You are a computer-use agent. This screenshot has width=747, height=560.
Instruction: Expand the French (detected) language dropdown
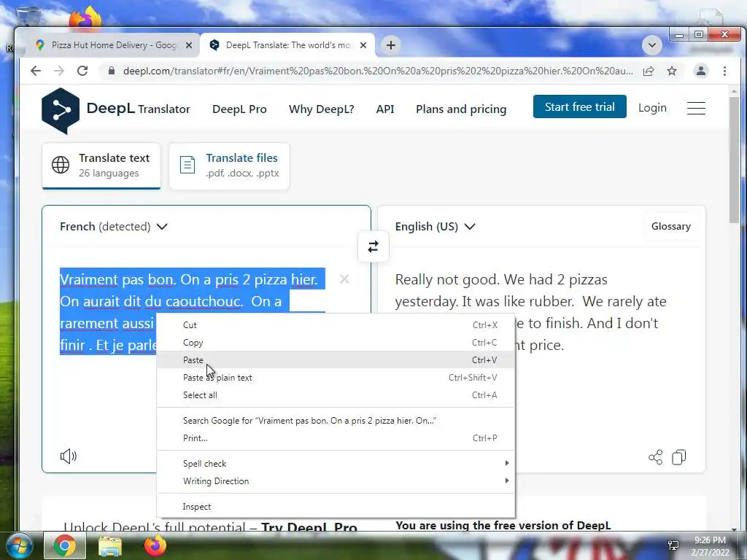coord(113,227)
